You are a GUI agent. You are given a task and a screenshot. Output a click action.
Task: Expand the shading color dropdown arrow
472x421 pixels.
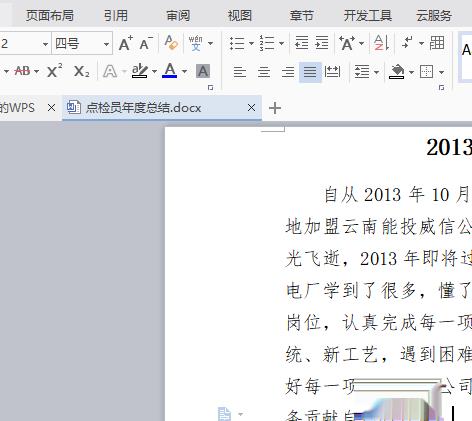tap(411, 72)
